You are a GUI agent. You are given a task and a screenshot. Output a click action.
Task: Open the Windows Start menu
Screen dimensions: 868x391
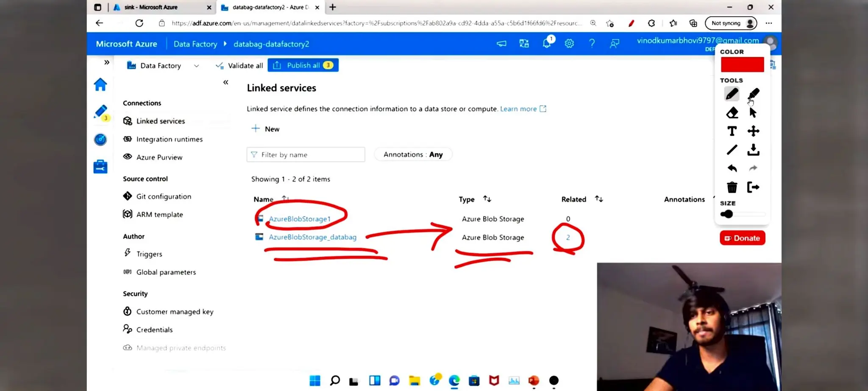[x=315, y=381]
